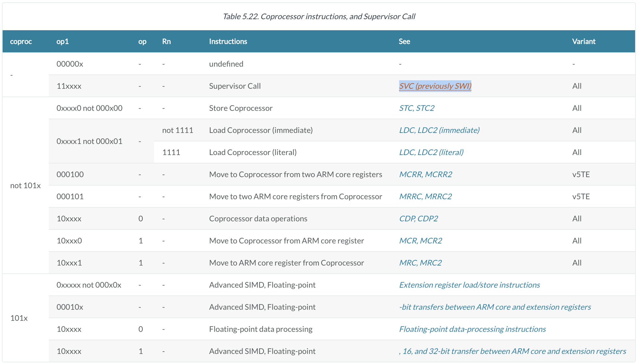The image size is (639, 364).
Task: Select Floating-point data processing text
Action: (261, 329)
